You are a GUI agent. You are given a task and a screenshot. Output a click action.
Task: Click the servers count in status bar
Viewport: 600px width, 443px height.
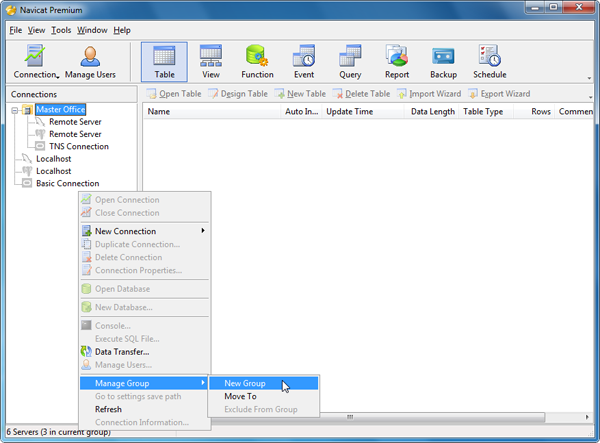tap(59, 432)
